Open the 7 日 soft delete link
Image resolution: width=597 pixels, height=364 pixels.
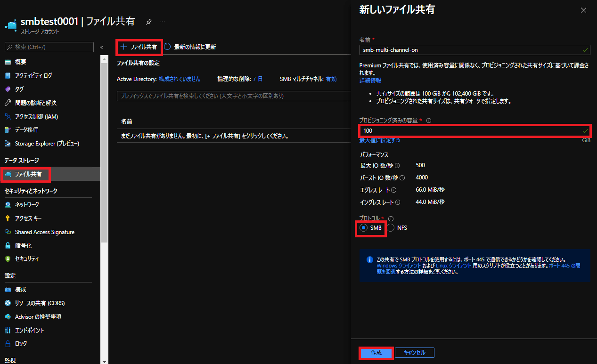[258, 79]
